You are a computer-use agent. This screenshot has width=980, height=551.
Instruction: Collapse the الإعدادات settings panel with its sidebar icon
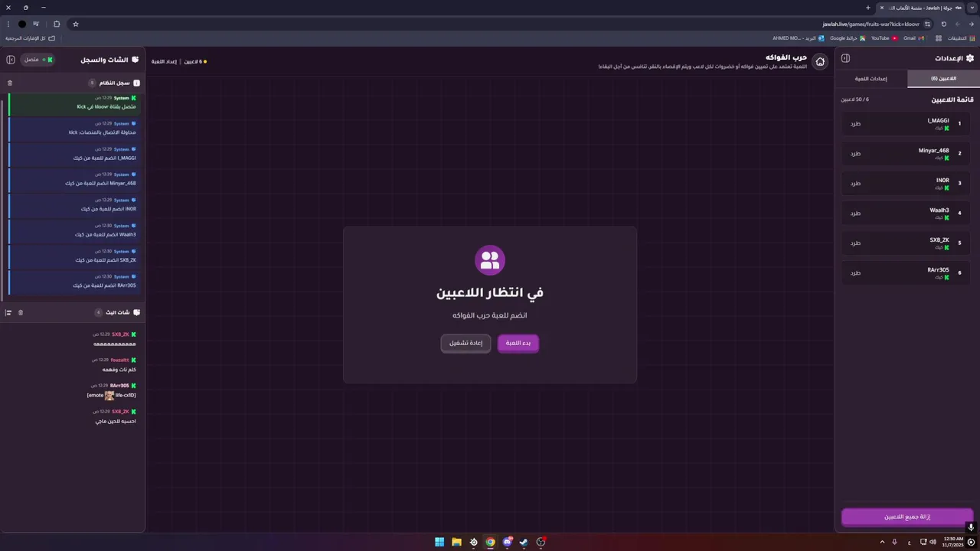(845, 58)
